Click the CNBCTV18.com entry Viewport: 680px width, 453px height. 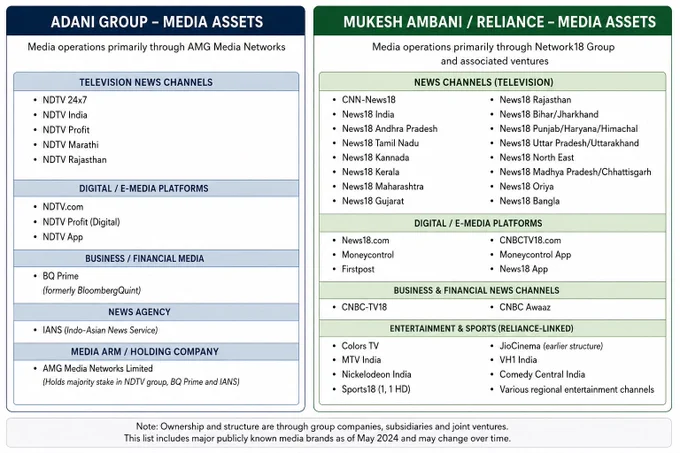click(x=530, y=241)
